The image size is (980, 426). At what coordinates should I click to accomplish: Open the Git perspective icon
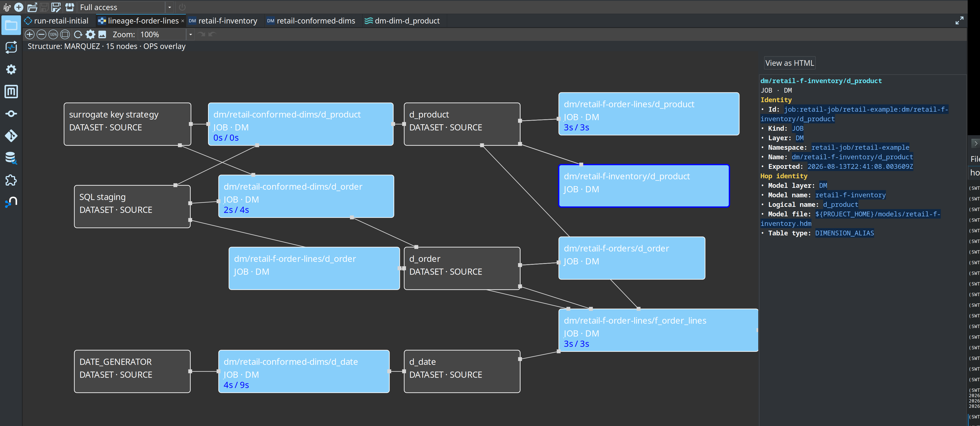pyautogui.click(x=11, y=135)
